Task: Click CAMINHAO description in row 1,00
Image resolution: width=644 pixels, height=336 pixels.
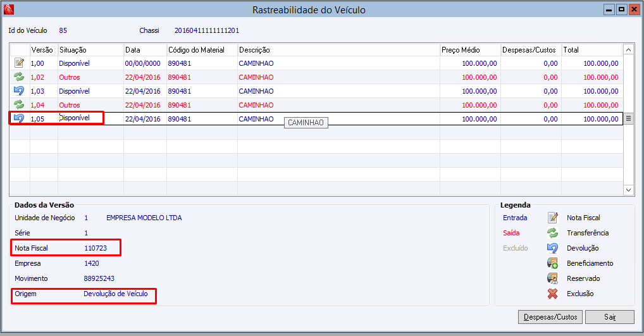Action: [x=339, y=63]
